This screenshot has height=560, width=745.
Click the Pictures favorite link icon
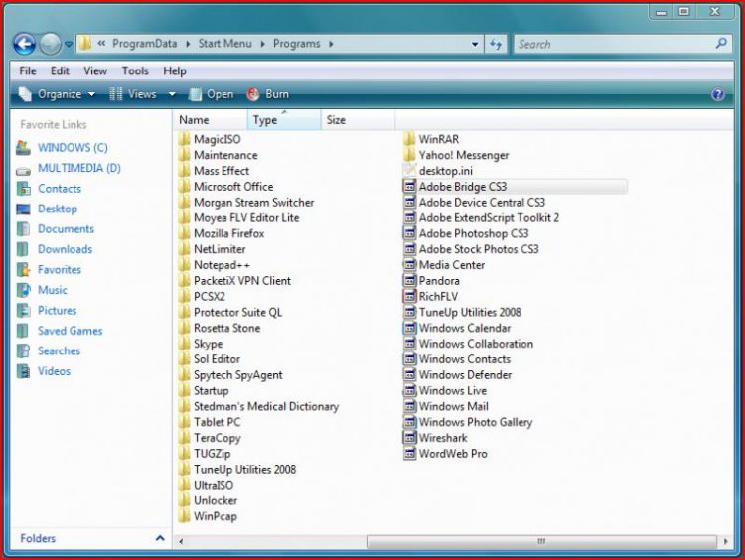tap(23, 311)
